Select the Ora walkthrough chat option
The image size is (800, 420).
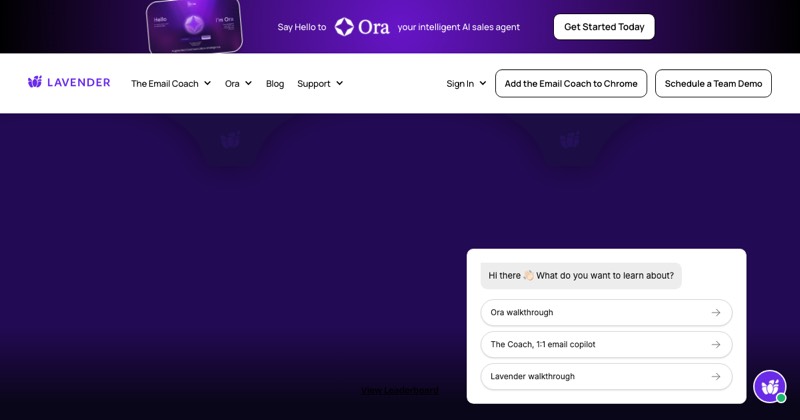coord(606,312)
